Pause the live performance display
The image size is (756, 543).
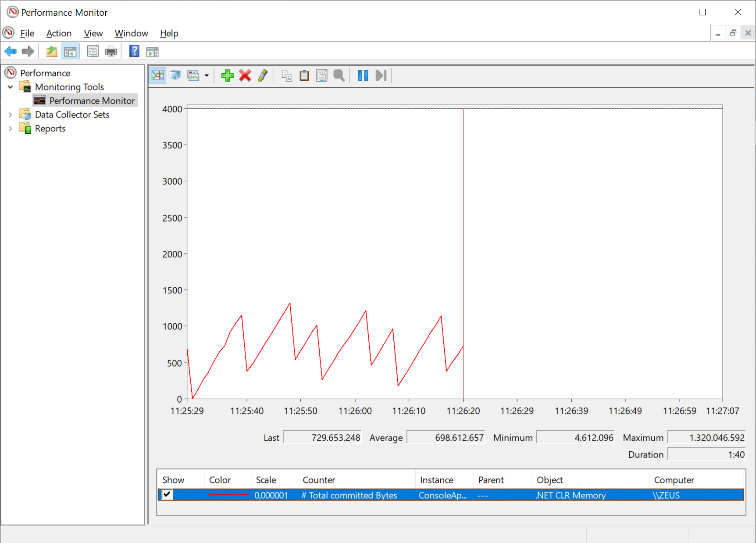pos(363,75)
